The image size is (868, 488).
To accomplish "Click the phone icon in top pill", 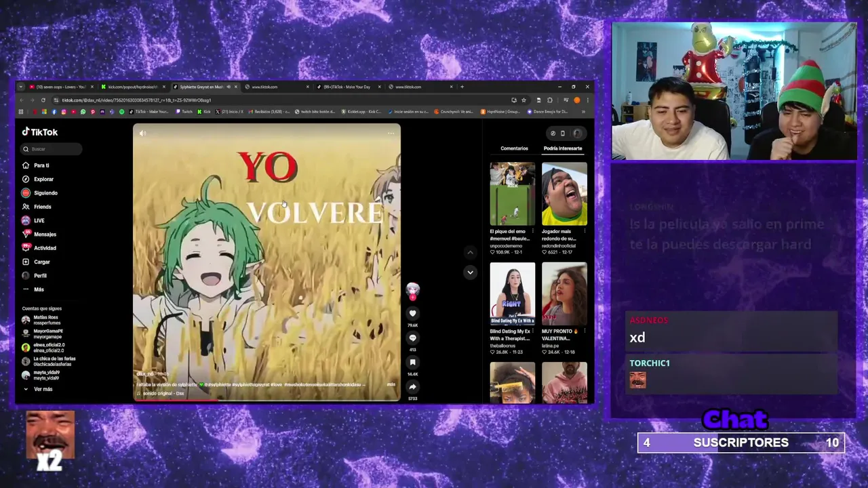I will [563, 134].
